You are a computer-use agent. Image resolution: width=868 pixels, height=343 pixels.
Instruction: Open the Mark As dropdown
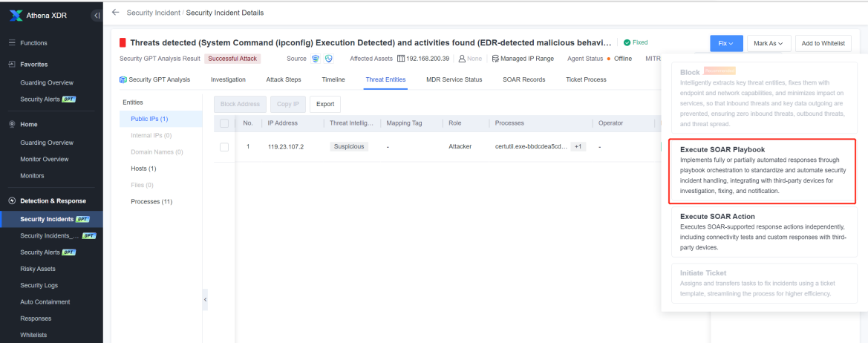pyautogui.click(x=769, y=43)
